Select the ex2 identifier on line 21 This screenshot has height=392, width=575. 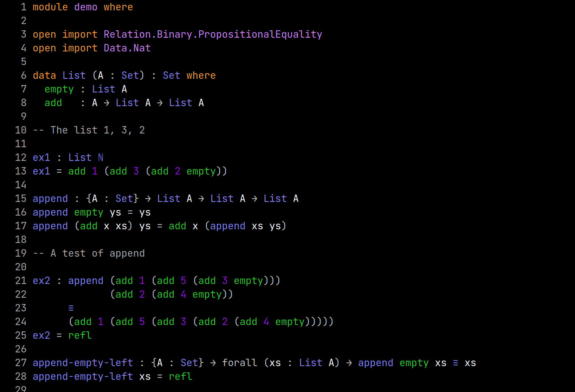click(41, 280)
